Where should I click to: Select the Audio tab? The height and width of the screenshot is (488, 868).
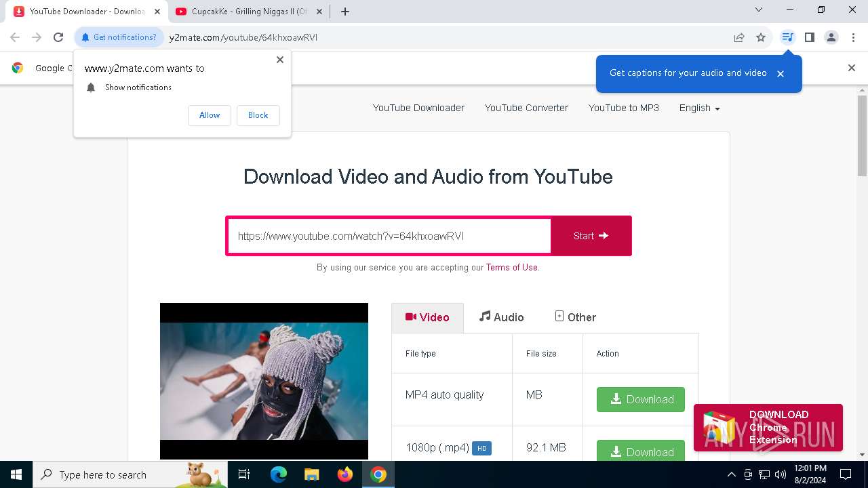501,317
